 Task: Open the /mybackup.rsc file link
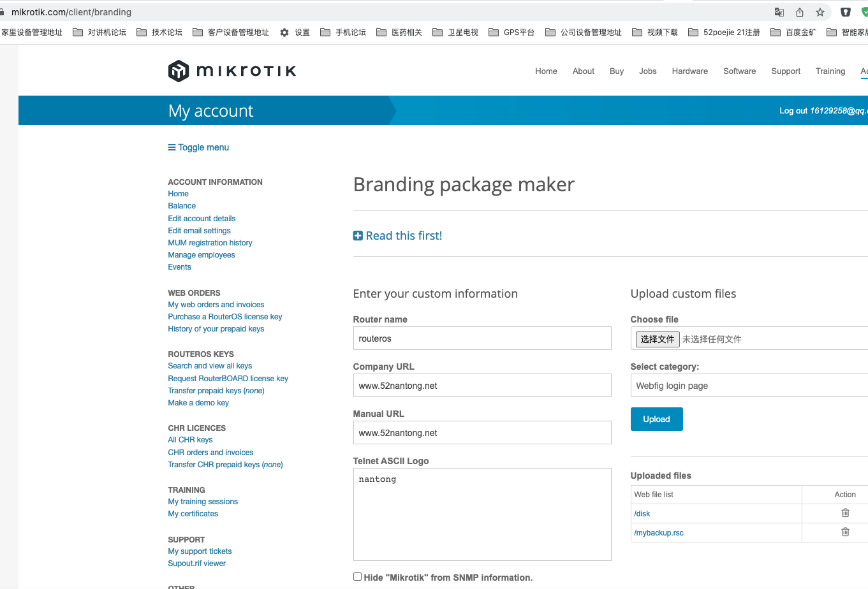[659, 533]
